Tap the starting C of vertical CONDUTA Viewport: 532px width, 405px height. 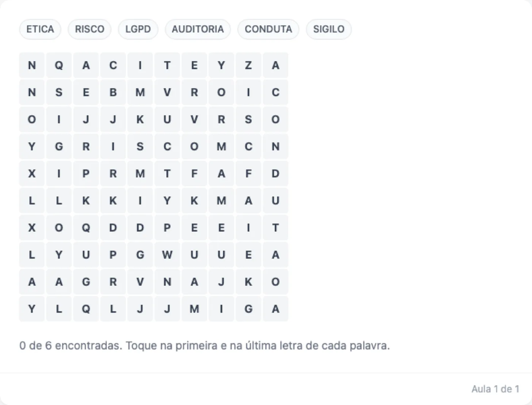pos(275,92)
